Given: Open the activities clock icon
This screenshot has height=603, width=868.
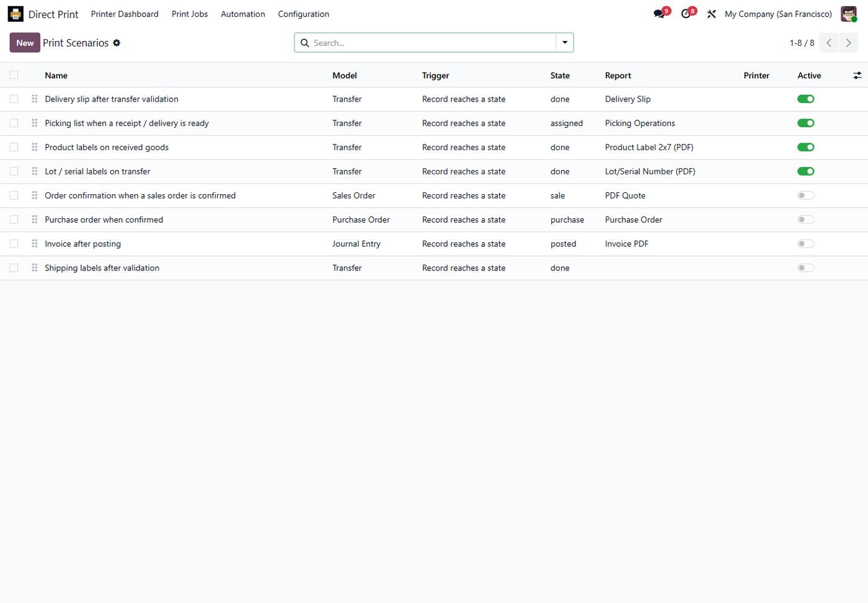Looking at the screenshot, I should point(686,14).
